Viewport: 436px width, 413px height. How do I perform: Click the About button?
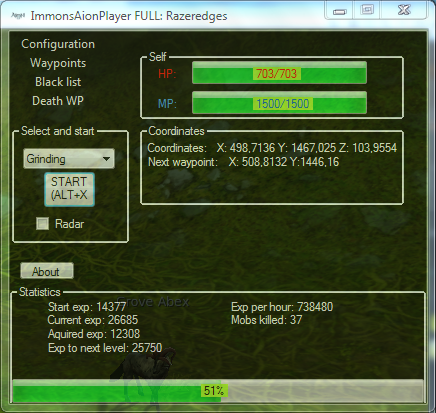pos(47,271)
